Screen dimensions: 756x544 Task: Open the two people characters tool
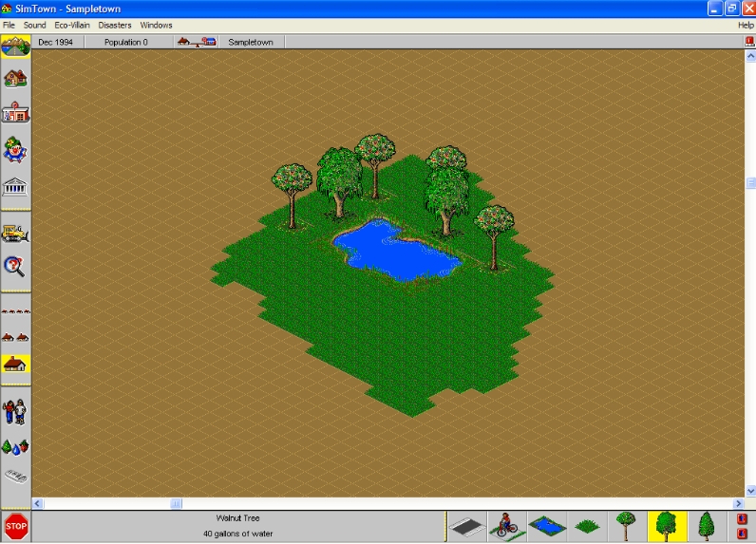[x=15, y=412]
